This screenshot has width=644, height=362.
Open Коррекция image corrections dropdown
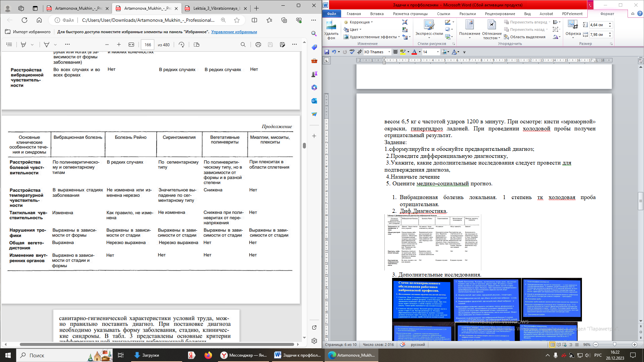pos(358,22)
